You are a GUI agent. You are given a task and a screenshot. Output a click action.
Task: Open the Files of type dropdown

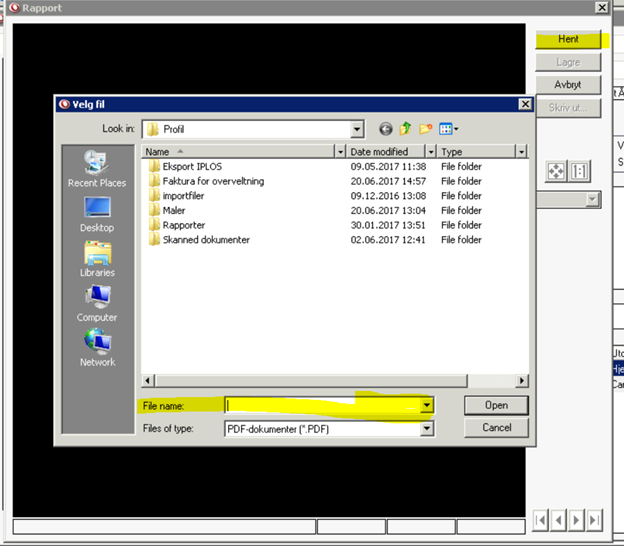[427, 428]
